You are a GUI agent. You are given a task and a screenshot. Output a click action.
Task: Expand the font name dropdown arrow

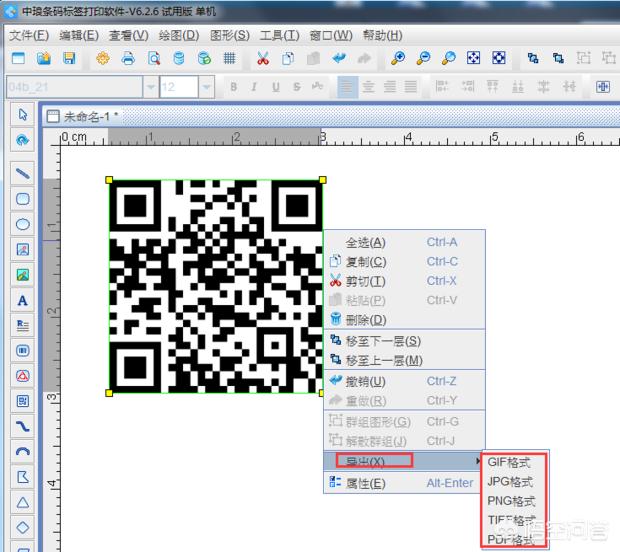point(151,87)
